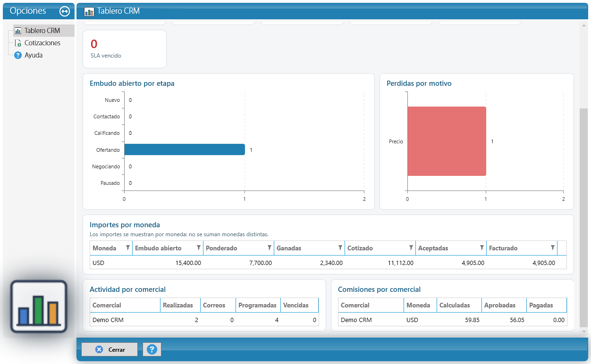Sort by the Programadas column header

tap(258, 305)
